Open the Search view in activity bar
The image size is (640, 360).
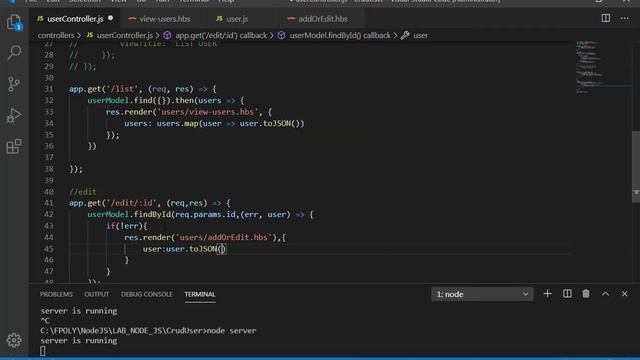(x=14, y=53)
